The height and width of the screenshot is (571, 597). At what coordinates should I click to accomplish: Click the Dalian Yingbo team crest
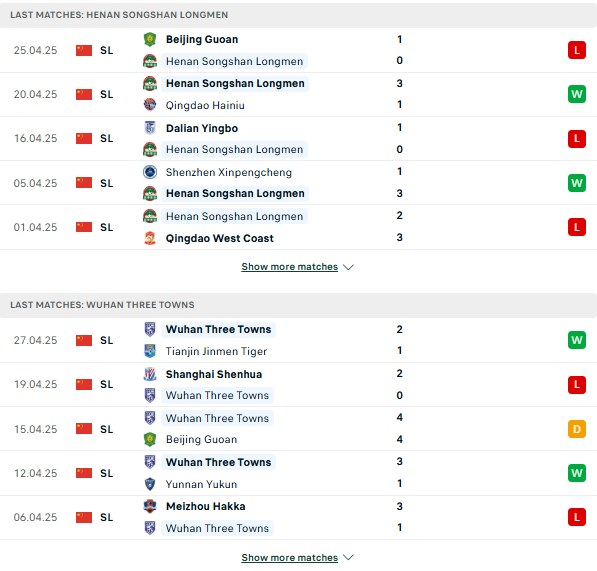[150, 128]
